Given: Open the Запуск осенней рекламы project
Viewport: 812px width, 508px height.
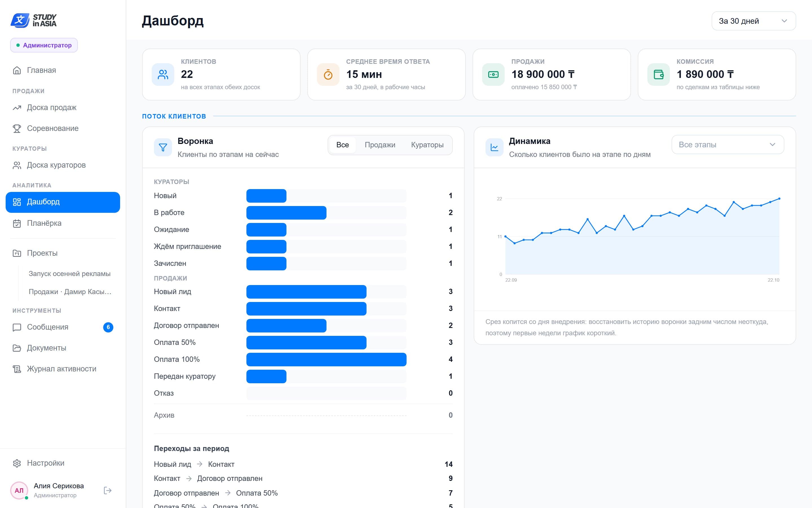Looking at the screenshot, I should pos(69,274).
